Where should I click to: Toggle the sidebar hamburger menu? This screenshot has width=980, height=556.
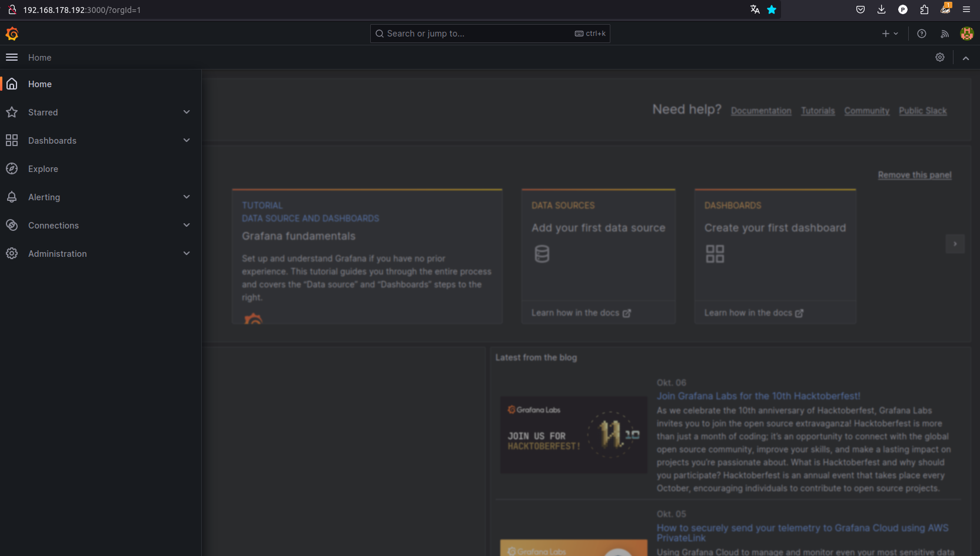point(12,57)
